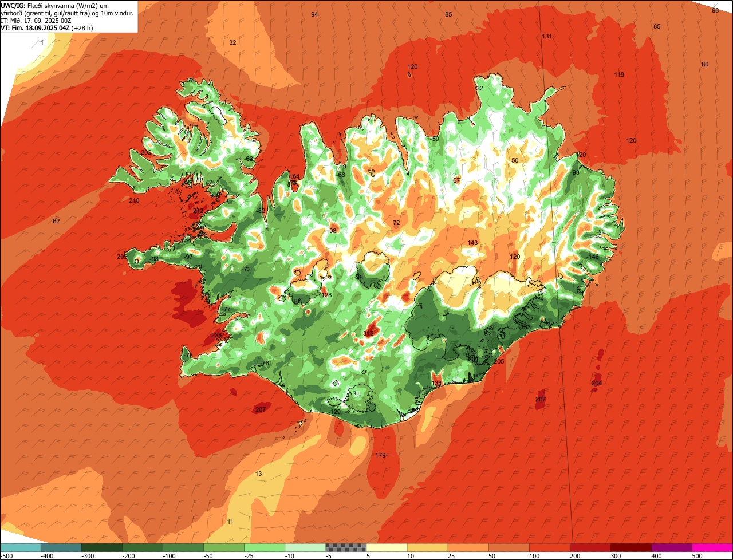
Task: Click the map value 118
Action: pos(619,74)
